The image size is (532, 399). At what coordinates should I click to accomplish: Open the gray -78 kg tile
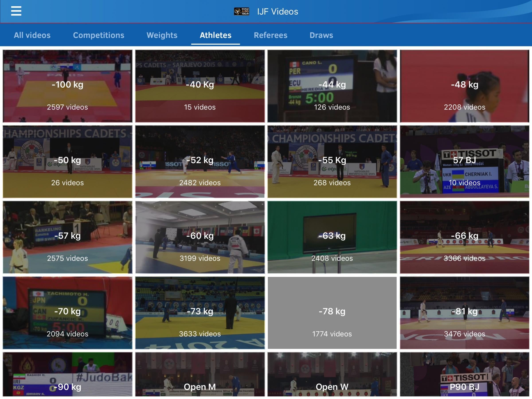tap(332, 313)
